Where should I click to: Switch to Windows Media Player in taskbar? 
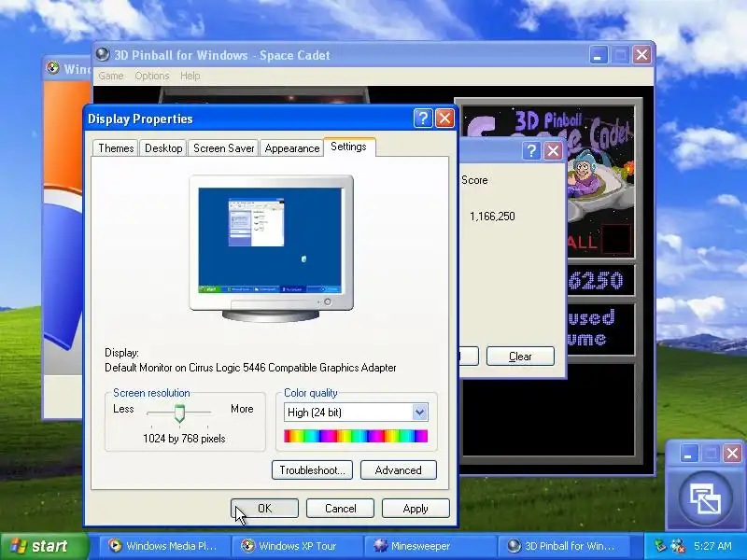tap(163, 546)
